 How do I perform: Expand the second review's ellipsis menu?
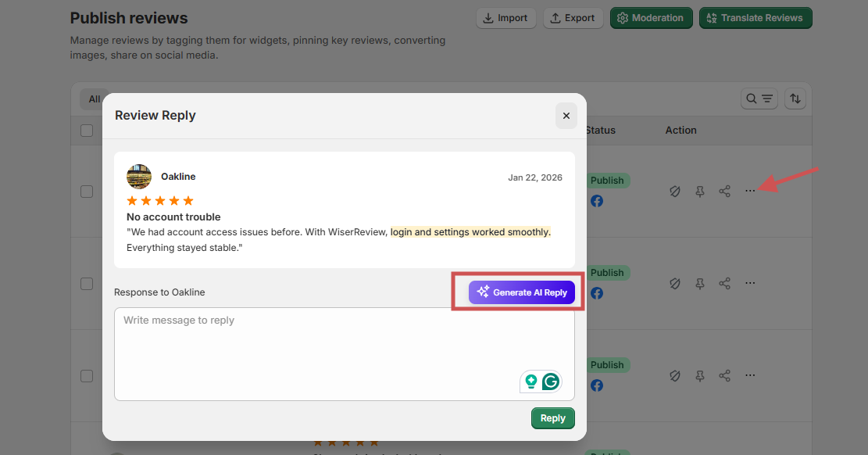point(750,283)
